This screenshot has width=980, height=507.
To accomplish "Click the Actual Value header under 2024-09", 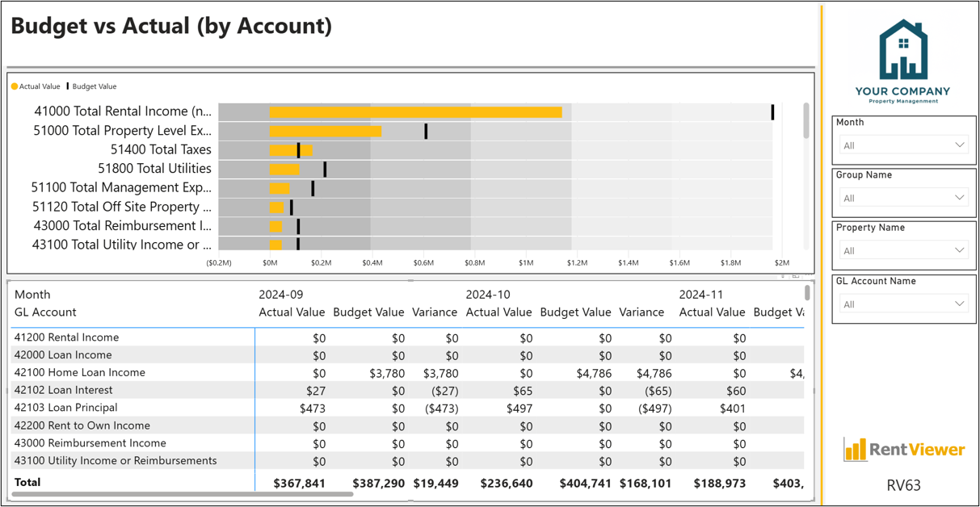I will 292,312.
